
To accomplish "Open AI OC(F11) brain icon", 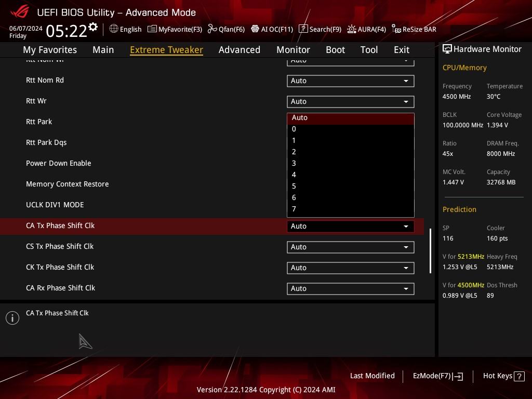I will tap(255, 29).
